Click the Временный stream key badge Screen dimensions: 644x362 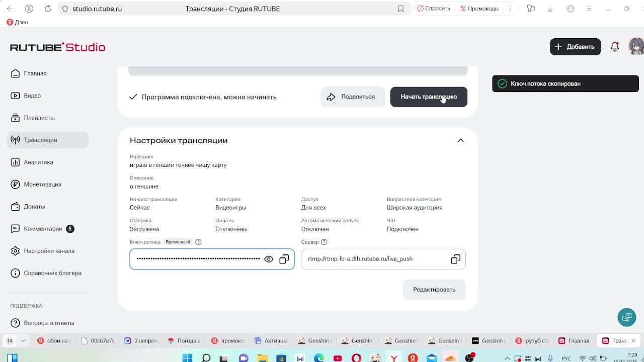pos(178,242)
